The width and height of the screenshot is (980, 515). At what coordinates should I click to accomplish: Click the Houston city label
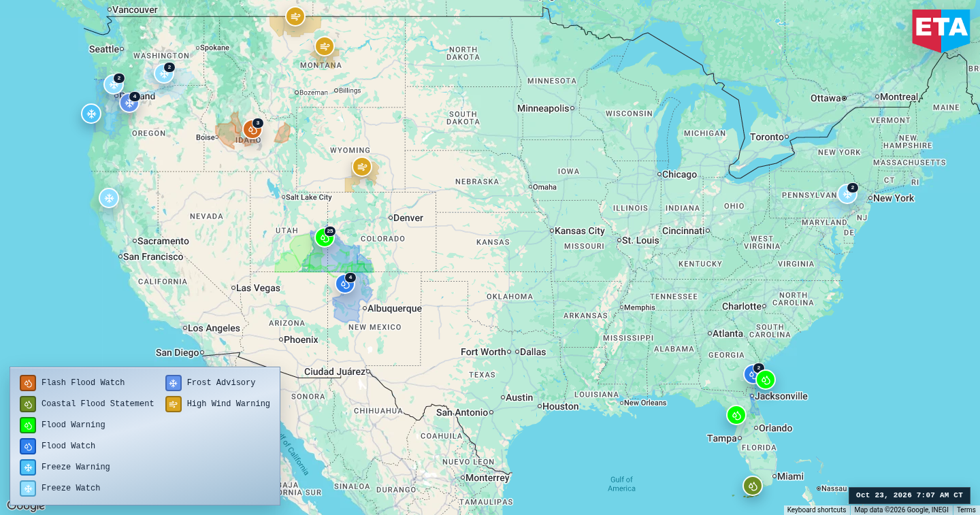click(x=561, y=407)
